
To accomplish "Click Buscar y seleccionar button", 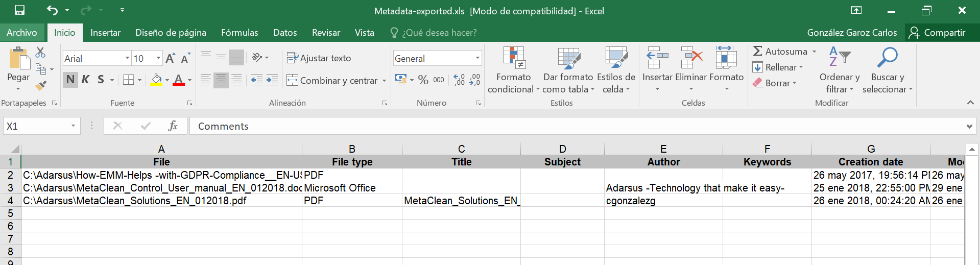I will pyautogui.click(x=887, y=70).
